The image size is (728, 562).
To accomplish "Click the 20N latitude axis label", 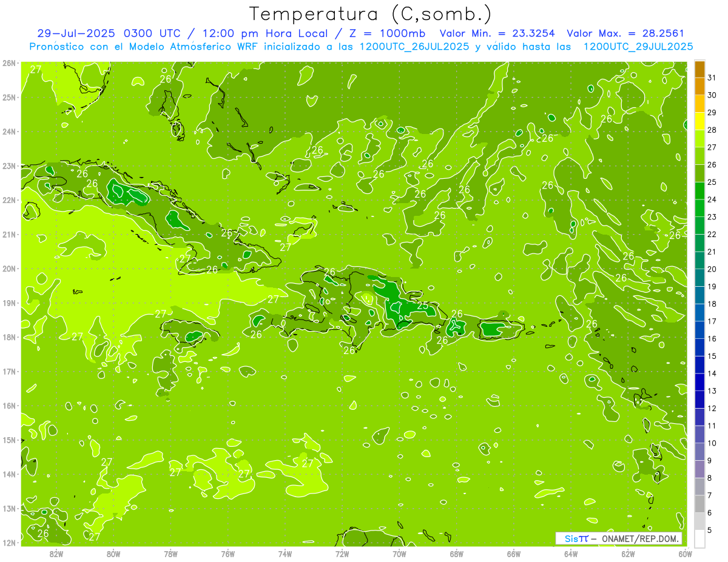I will [8, 269].
